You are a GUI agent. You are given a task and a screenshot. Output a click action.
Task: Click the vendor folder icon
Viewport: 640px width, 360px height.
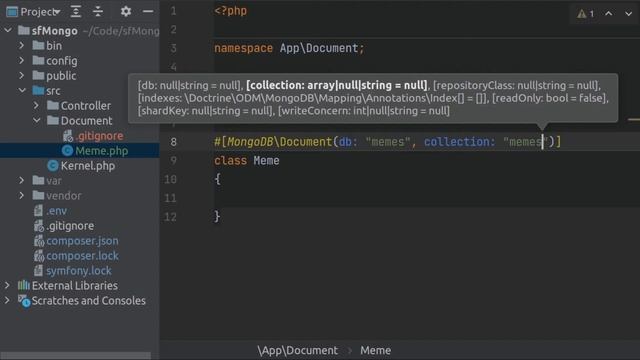click(38, 196)
